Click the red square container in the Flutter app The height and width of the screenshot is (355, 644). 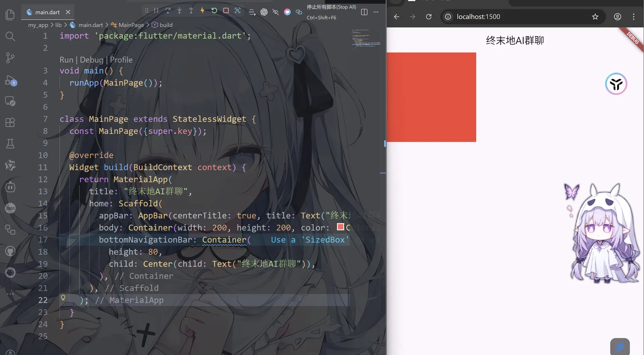(x=431, y=97)
